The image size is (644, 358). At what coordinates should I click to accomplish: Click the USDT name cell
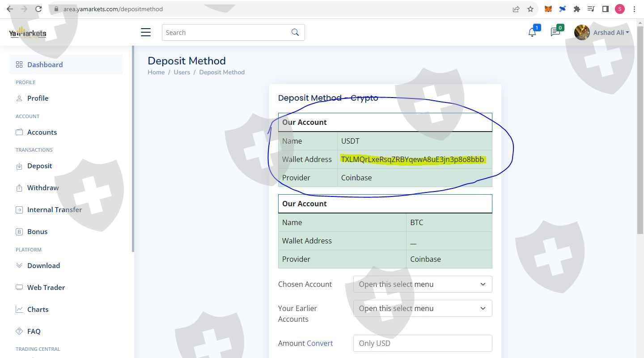pyautogui.click(x=415, y=141)
